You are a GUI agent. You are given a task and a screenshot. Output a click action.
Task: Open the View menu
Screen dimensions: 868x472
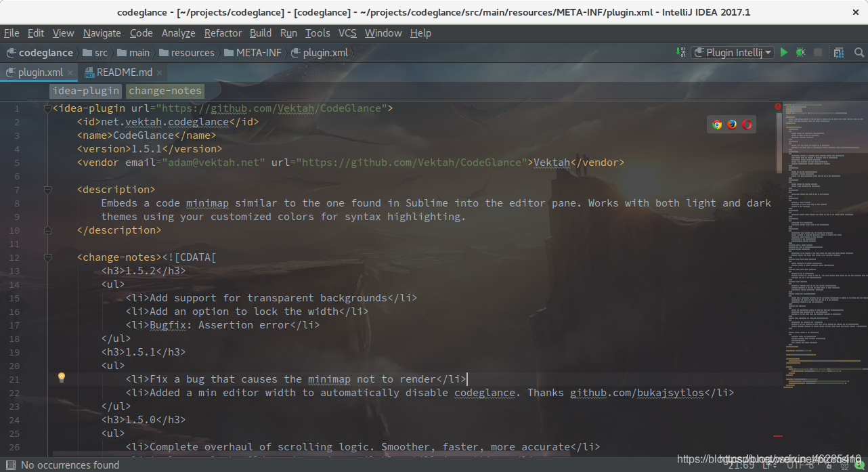[x=63, y=33]
